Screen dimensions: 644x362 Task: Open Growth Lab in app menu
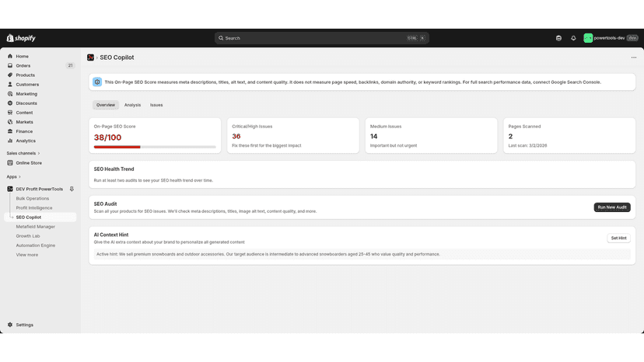tap(28, 236)
